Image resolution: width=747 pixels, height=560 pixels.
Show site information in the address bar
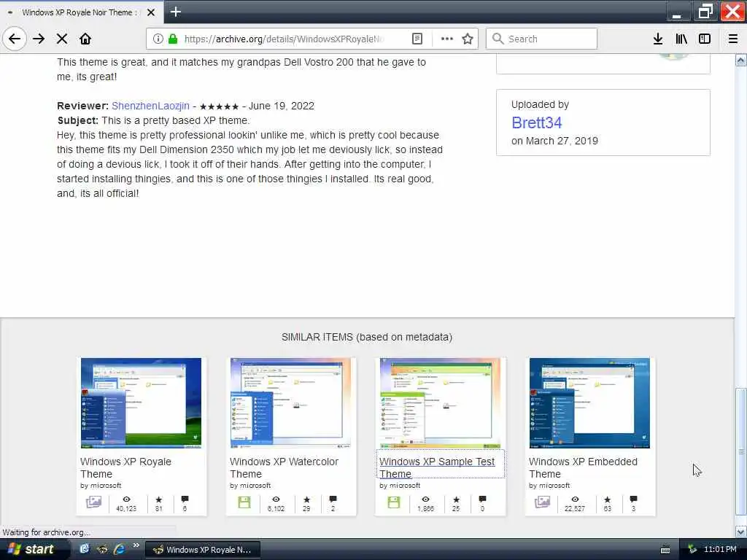click(x=158, y=39)
